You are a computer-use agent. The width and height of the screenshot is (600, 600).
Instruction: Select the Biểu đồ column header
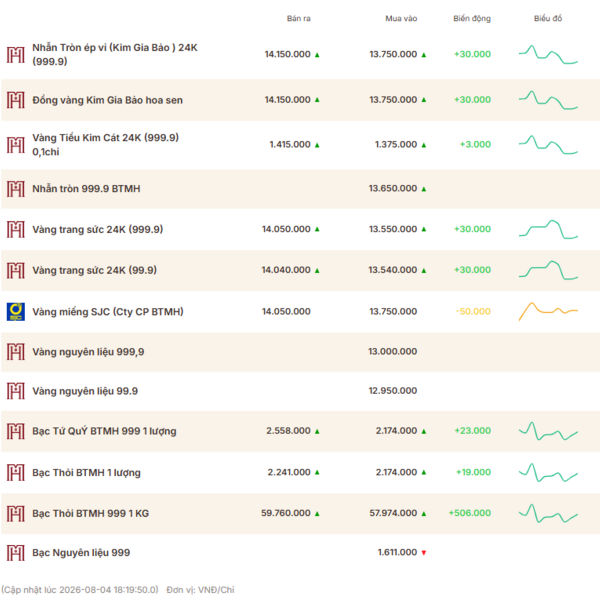(548, 18)
